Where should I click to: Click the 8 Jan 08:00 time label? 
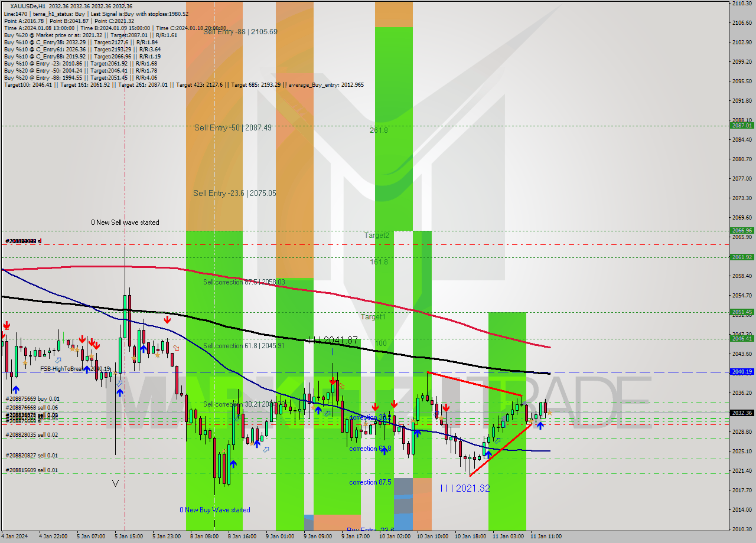[204, 537]
